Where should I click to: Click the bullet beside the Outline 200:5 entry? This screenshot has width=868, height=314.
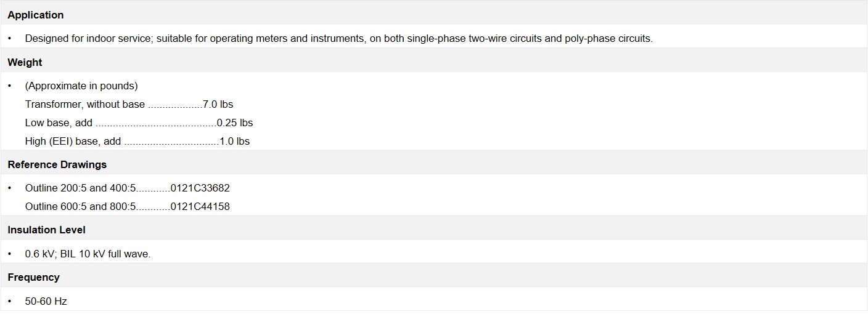(x=10, y=188)
